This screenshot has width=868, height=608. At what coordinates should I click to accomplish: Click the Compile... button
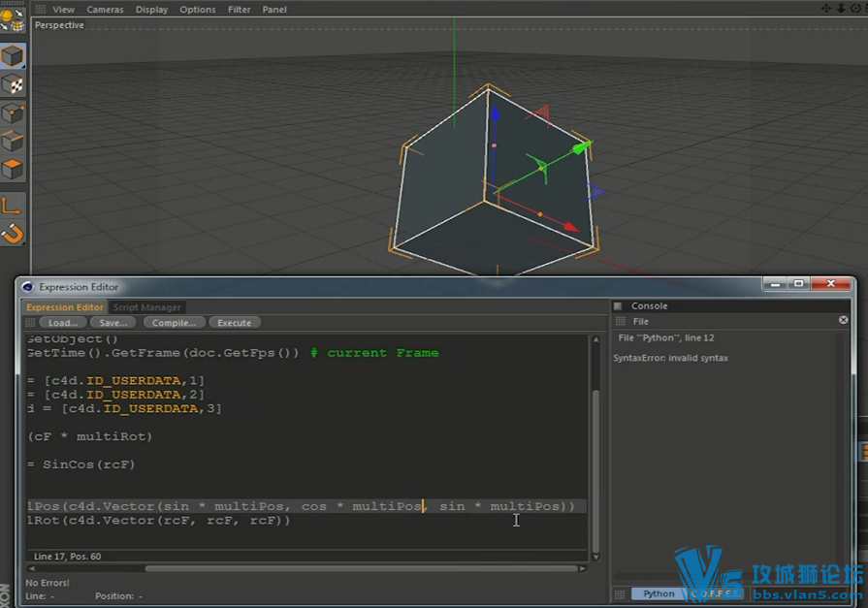coord(174,323)
